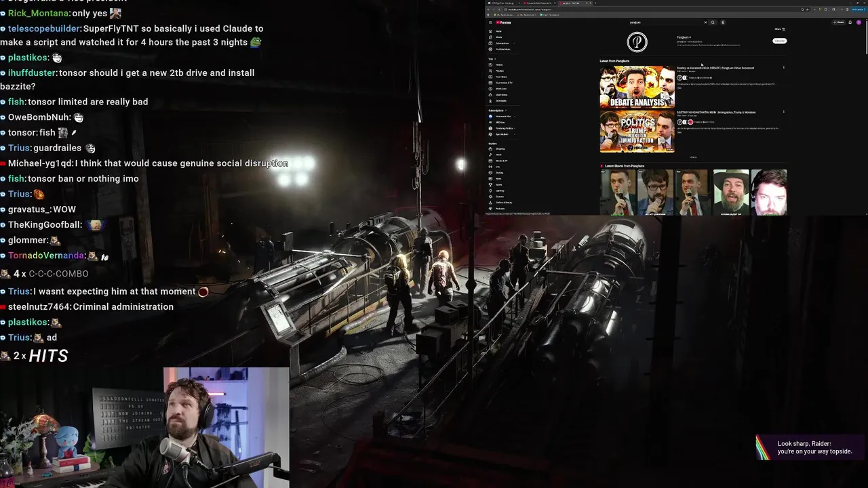
Task: Play the POLITICS Trump Wokeism Immigration thumbnail
Action: point(637,131)
